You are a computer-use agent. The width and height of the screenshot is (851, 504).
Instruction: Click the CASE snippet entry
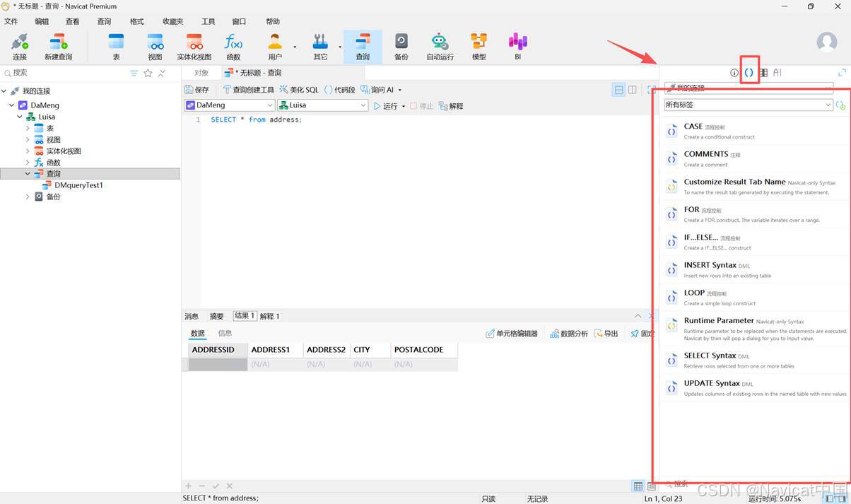tap(755, 131)
